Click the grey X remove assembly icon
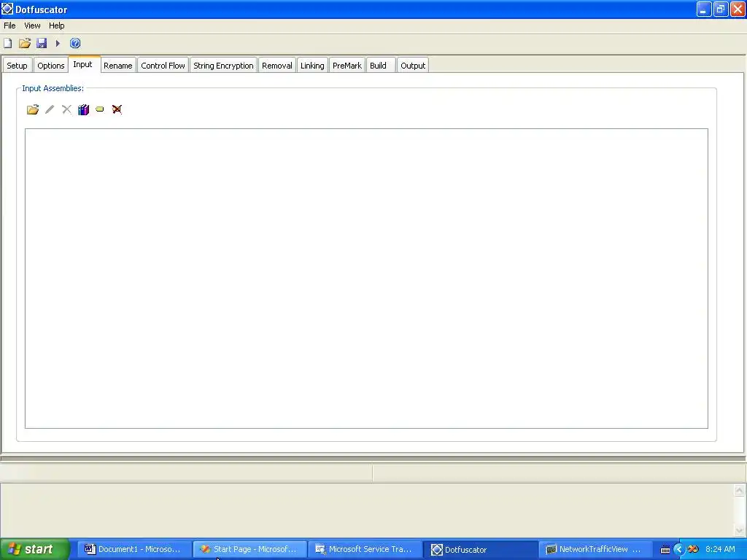This screenshot has height=560, width=747. (66, 109)
